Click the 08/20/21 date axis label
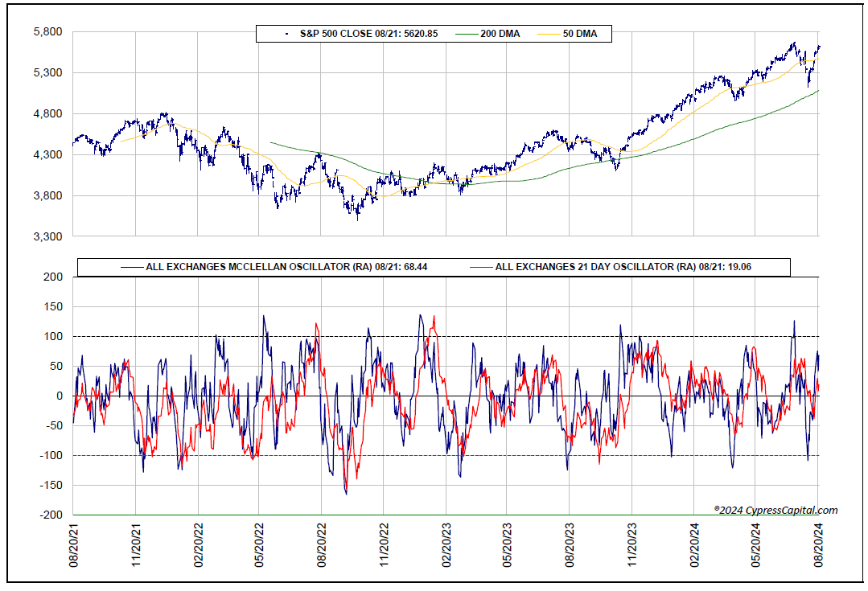Viewport: 868px width, 591px height. point(74,545)
